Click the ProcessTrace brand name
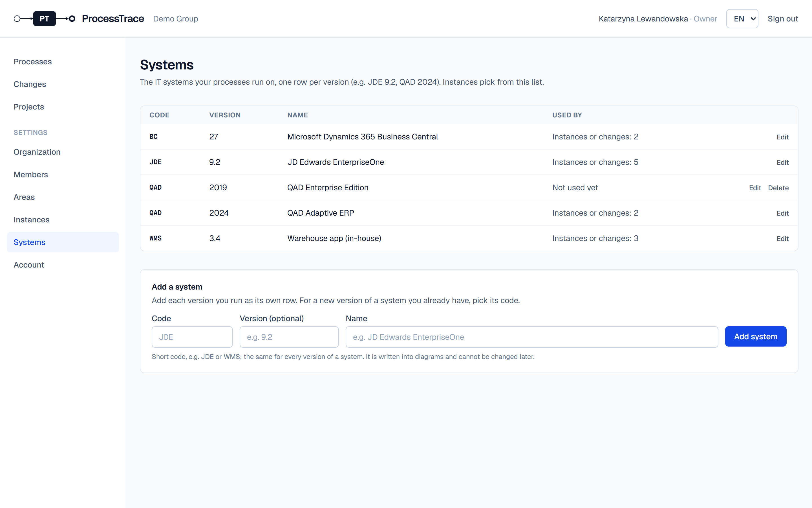 113,18
